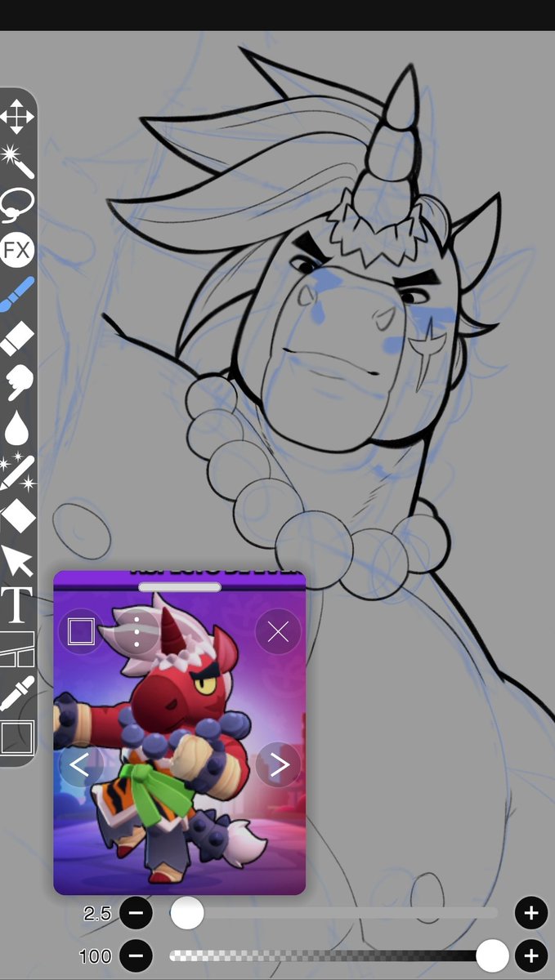
Task: Open the FX filter tool
Action: click(x=16, y=250)
